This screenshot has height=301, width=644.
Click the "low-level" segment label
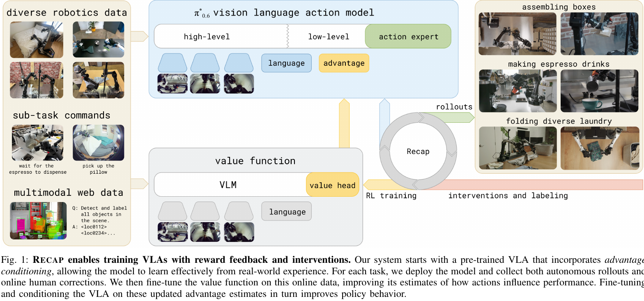(x=329, y=37)
